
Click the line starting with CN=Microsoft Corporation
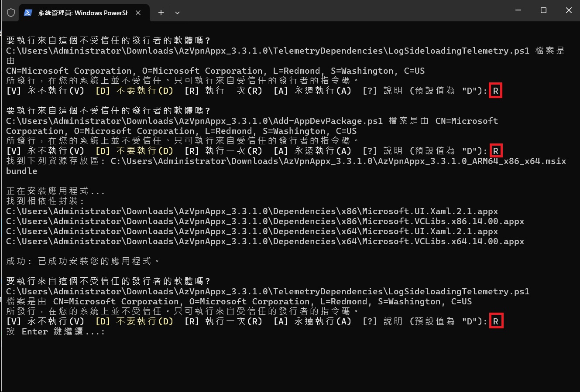215,71
